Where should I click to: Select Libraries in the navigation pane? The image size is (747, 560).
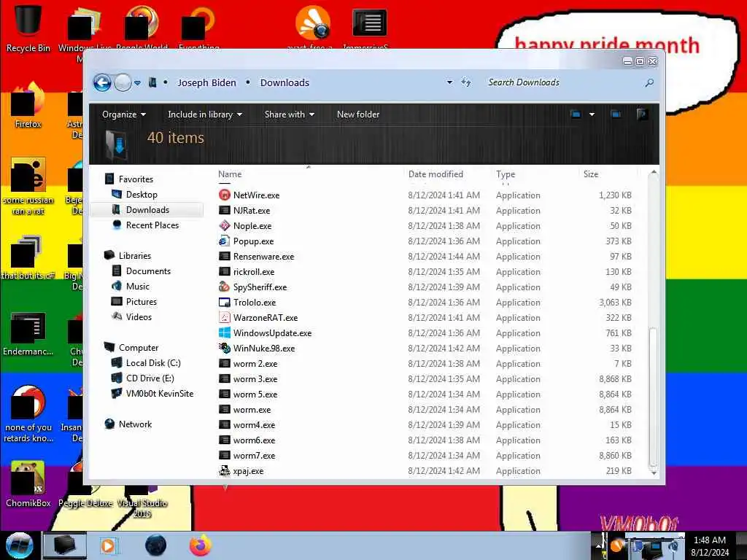(x=135, y=256)
